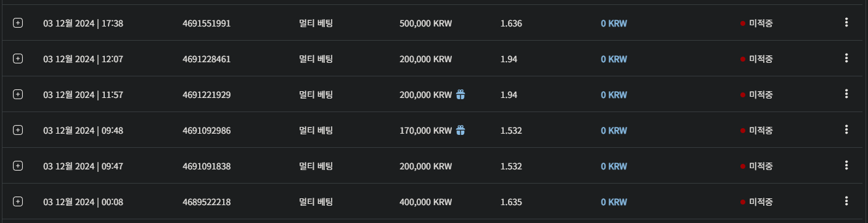Image resolution: width=868 pixels, height=223 pixels.
Task: Click 500,000 KRW stake amount
Action: (x=425, y=23)
